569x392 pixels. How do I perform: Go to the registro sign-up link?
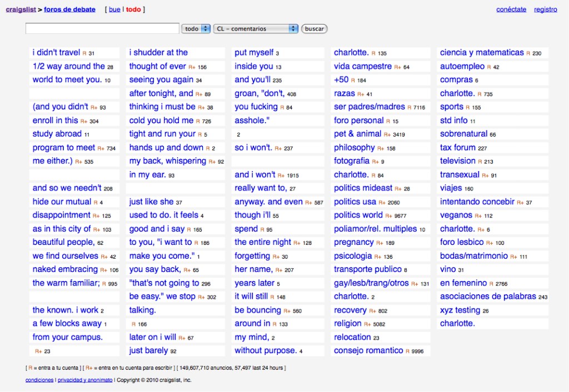[x=545, y=9]
